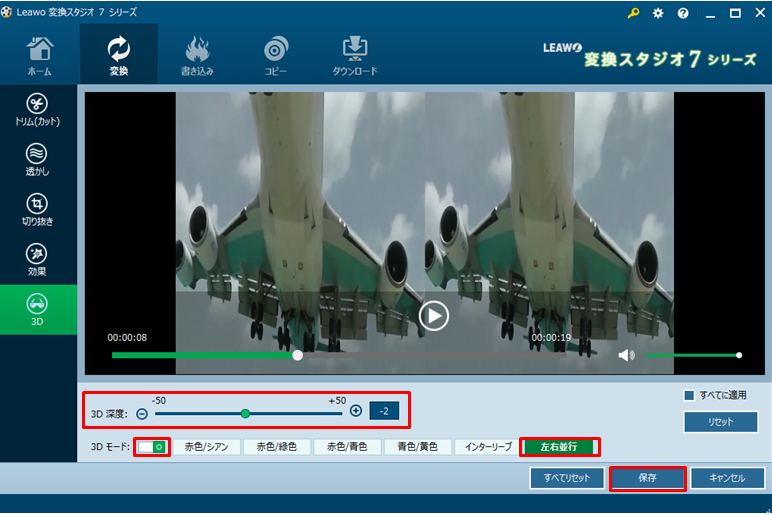The image size is (772, 515).
Task: Open help with the question mark icon
Action: click(683, 13)
